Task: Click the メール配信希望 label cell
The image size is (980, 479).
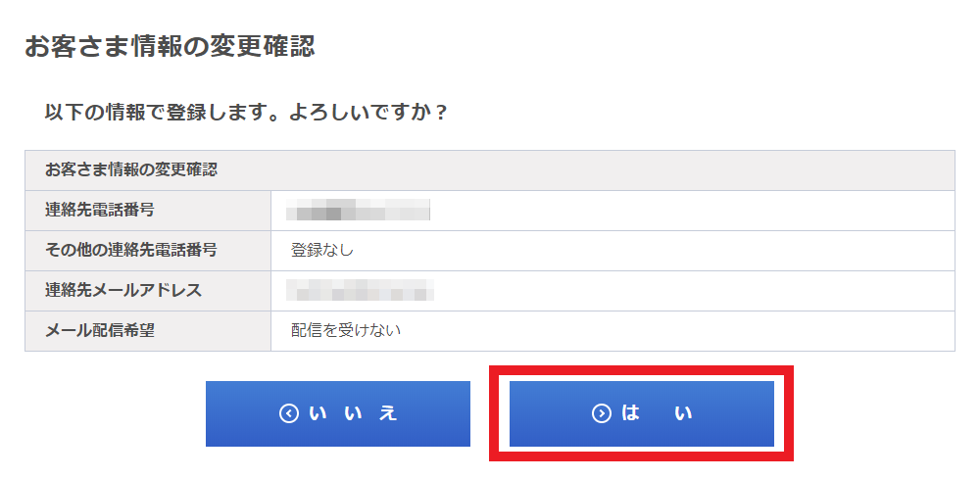Action: pyautogui.click(x=148, y=331)
